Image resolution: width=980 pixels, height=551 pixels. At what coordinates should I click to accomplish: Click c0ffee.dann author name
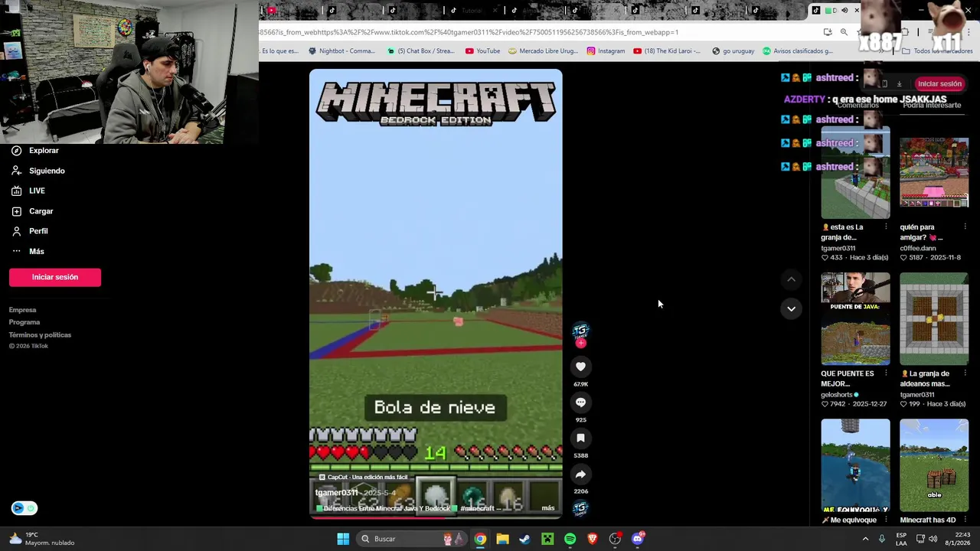click(x=920, y=248)
